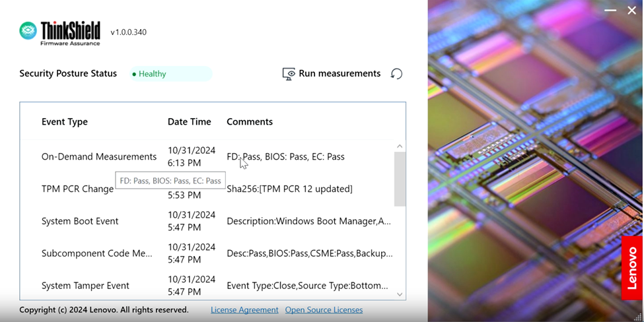
Task: Select the System Boot Event row
Action: (207, 221)
